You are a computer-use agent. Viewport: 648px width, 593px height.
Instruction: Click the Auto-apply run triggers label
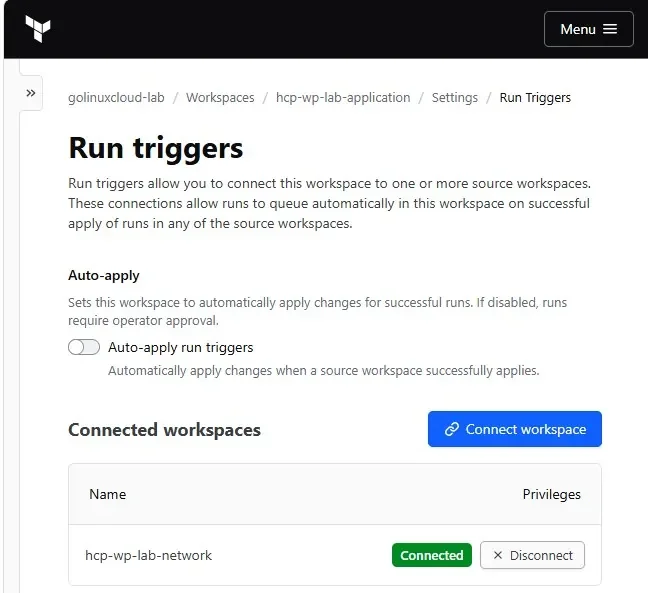(181, 348)
